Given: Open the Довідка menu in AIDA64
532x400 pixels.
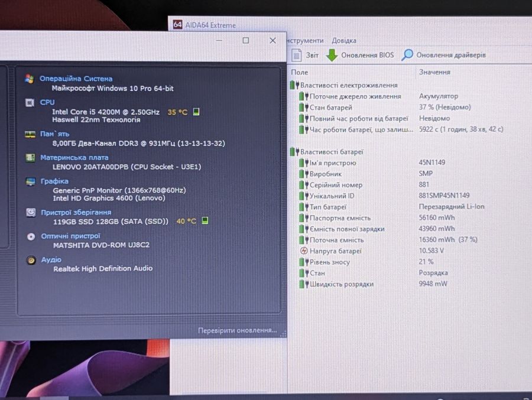Looking at the screenshot, I should pyautogui.click(x=343, y=40).
